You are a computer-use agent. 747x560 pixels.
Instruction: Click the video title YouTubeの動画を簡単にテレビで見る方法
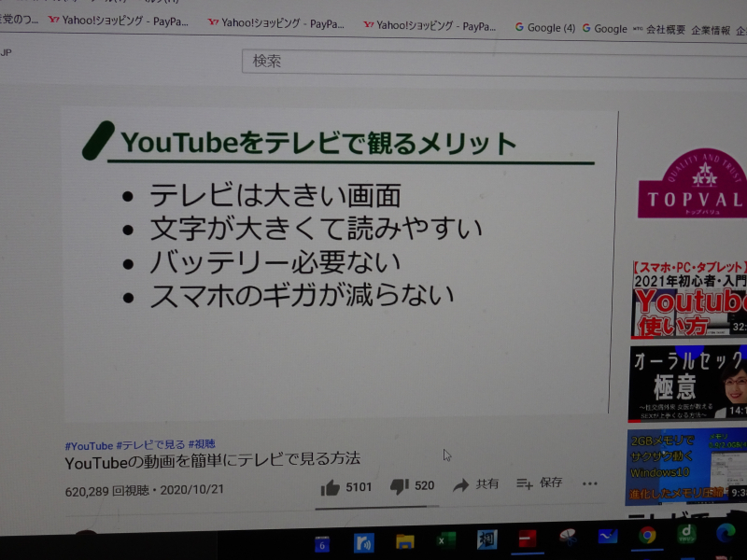point(213,460)
